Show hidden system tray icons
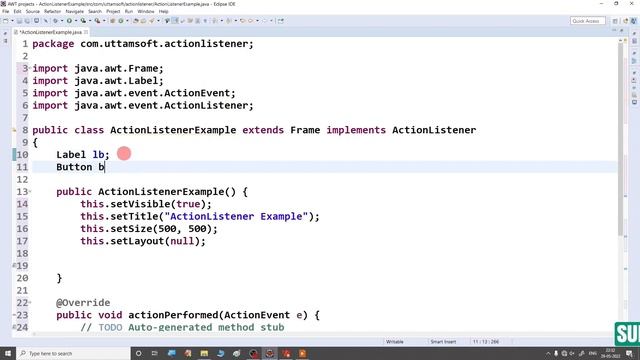Screen dimensions: 640x360 (x=548, y=353)
